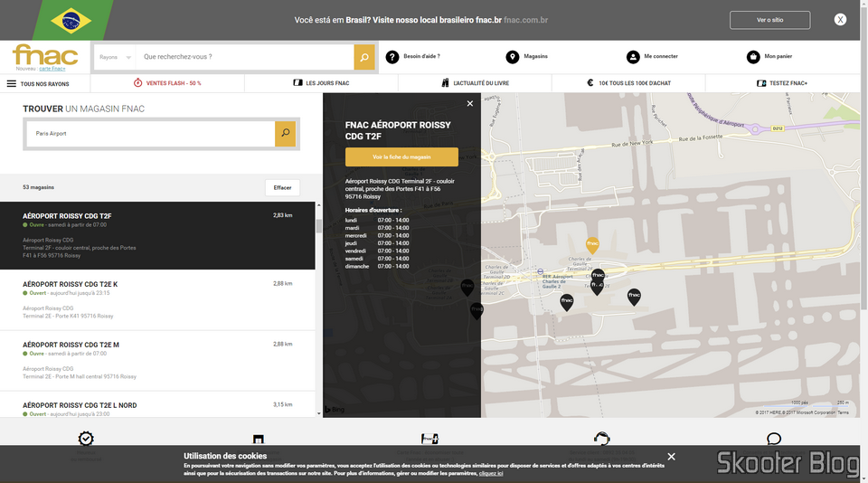Image resolution: width=868 pixels, height=483 pixels.
Task: Click the store footer icon
Action: [x=258, y=439]
